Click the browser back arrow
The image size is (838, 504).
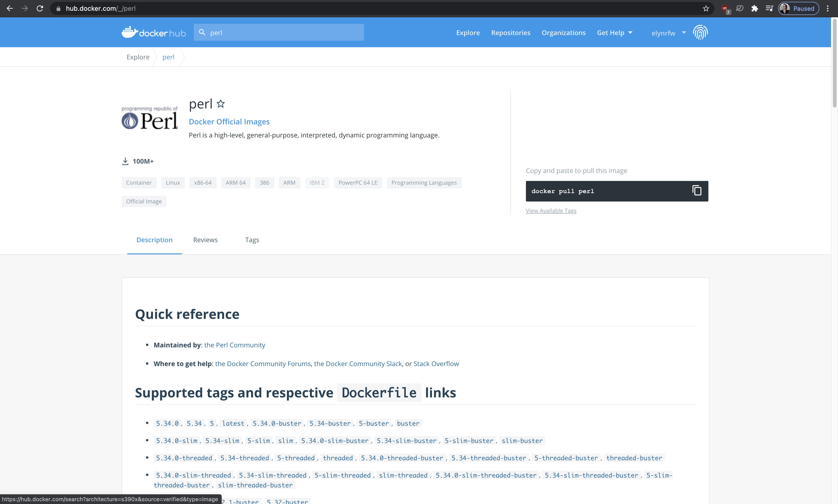[10, 8]
